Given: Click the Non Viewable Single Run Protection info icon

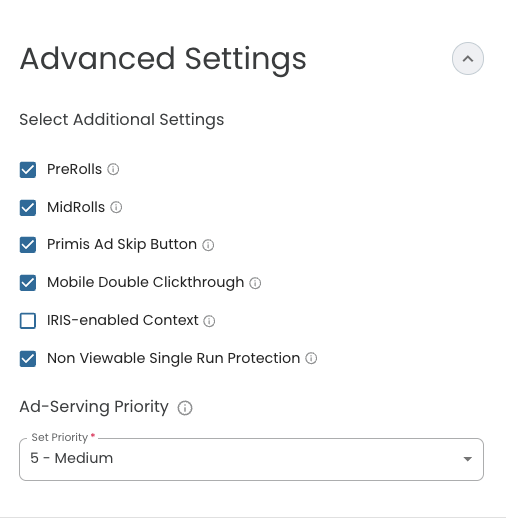Looking at the screenshot, I should point(311,359).
